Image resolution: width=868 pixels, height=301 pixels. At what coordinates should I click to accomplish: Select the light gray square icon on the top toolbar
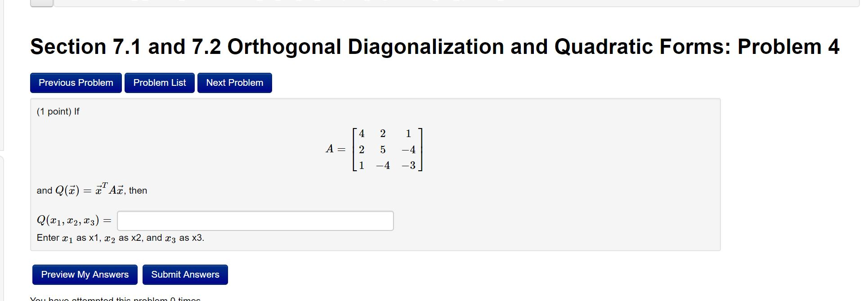[42, 3]
